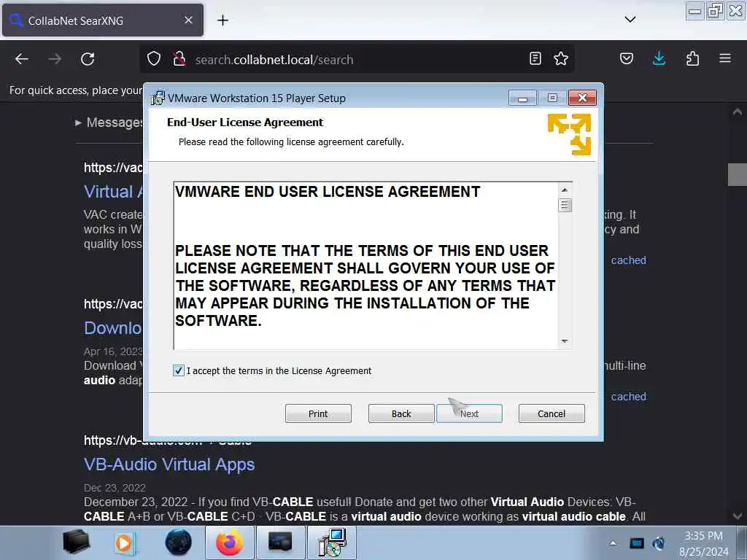
Task: Open the list all tabs dropdown
Action: point(630,20)
